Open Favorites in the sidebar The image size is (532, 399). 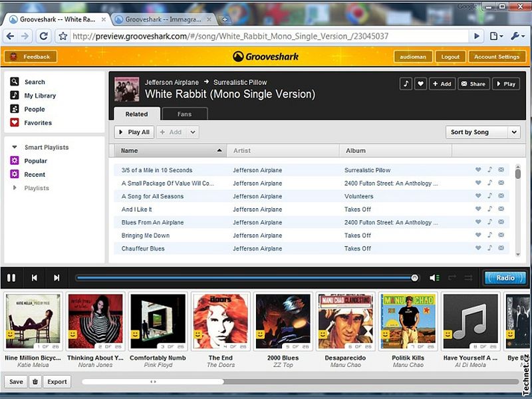point(31,122)
